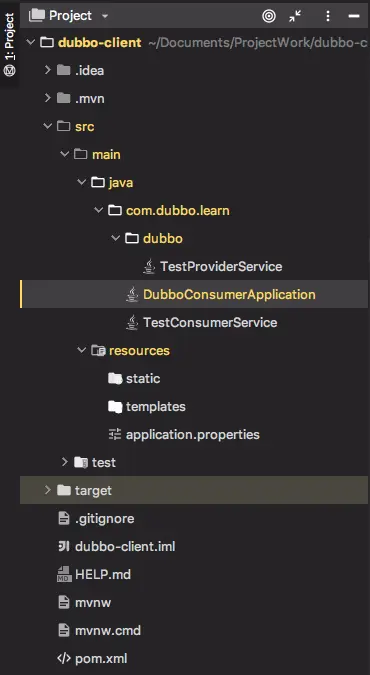Click the HELP.md markdown file icon
Screen dimensions: 370x675
point(64,574)
